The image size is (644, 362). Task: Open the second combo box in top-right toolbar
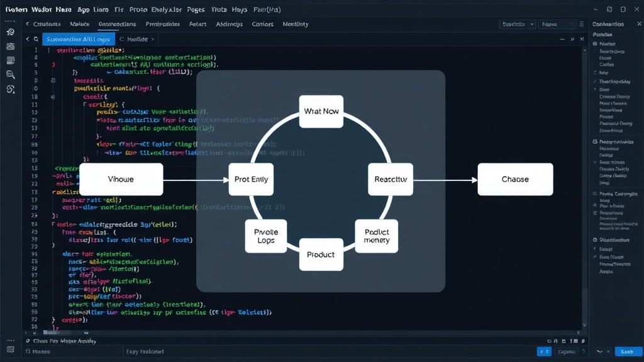557,25
